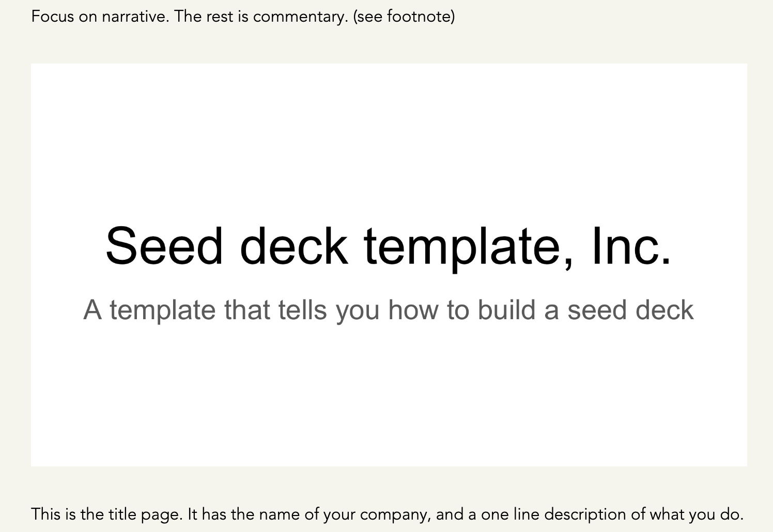The image size is (773, 532).
Task: Click "This is the title page." sentence
Action: tap(107, 514)
